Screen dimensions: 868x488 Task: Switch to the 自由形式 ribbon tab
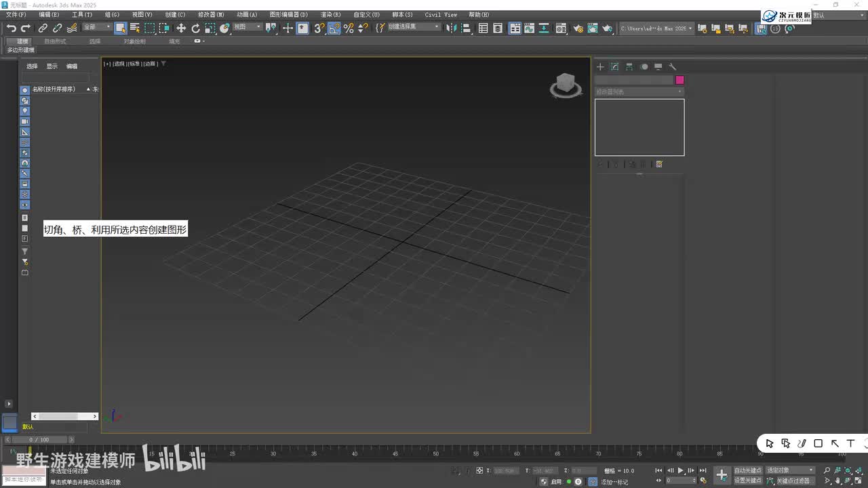pos(55,41)
